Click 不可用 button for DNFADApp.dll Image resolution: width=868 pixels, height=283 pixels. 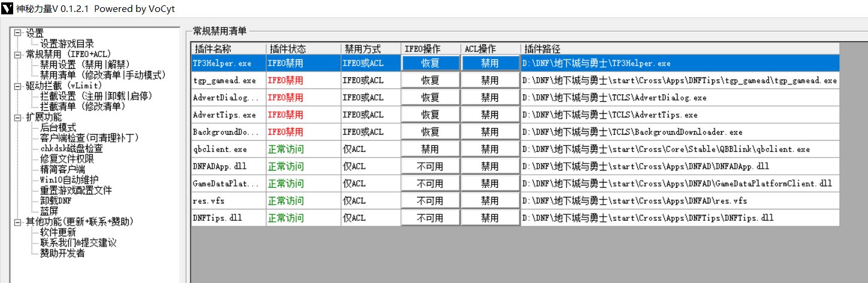coord(431,166)
